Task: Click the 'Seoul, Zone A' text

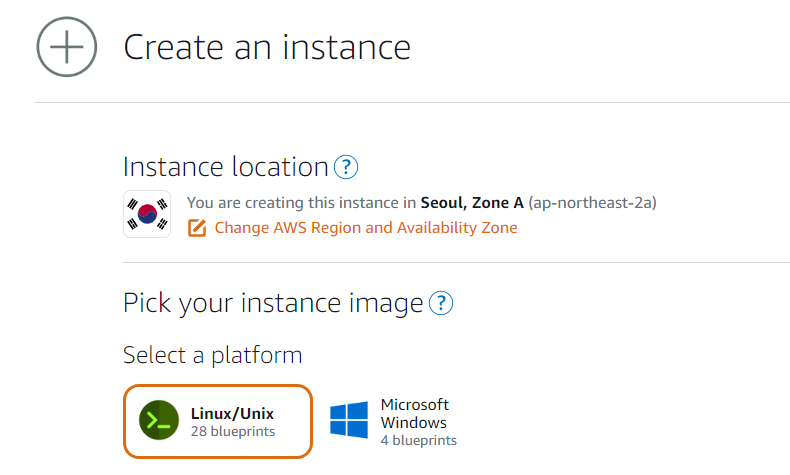Action: pos(472,203)
